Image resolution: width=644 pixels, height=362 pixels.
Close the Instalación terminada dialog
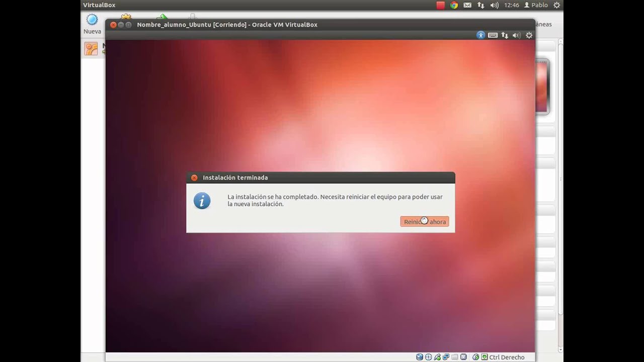tap(194, 177)
